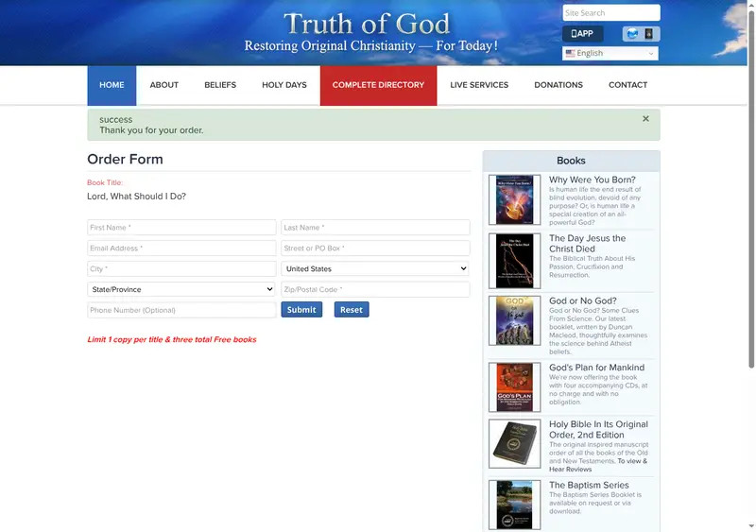Focus the Phone Number (Optional) field
756x532 pixels.
(x=181, y=310)
